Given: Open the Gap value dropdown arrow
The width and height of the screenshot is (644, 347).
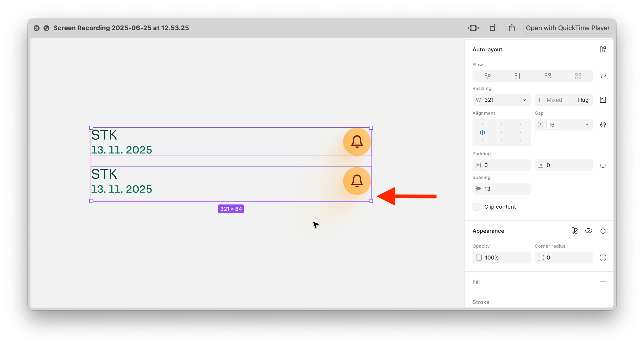Looking at the screenshot, I should coord(587,125).
